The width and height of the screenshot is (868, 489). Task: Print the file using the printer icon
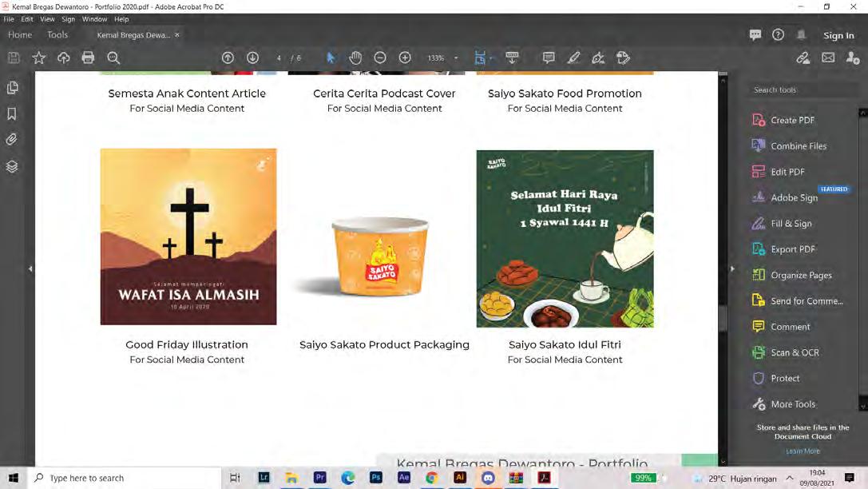pos(88,58)
